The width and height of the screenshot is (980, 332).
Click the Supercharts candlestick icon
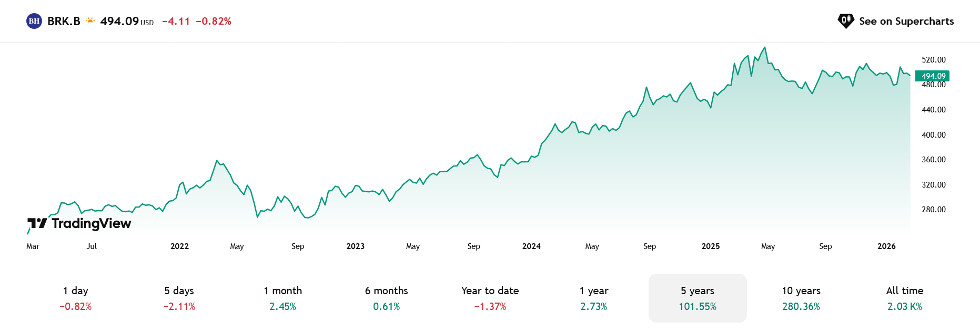click(x=845, y=21)
